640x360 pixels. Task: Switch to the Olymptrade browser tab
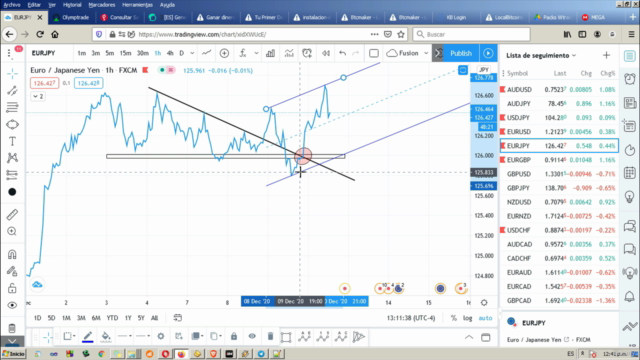pyautogui.click(x=71, y=17)
